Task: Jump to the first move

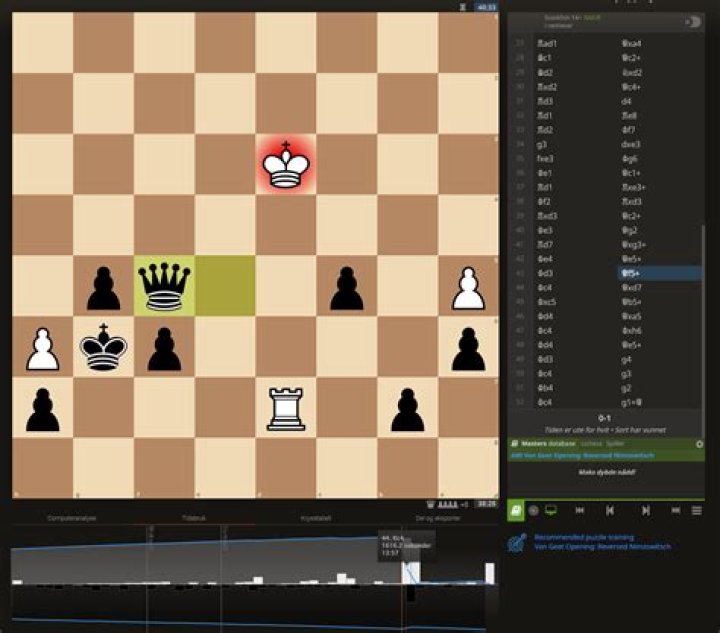Action: coord(579,510)
